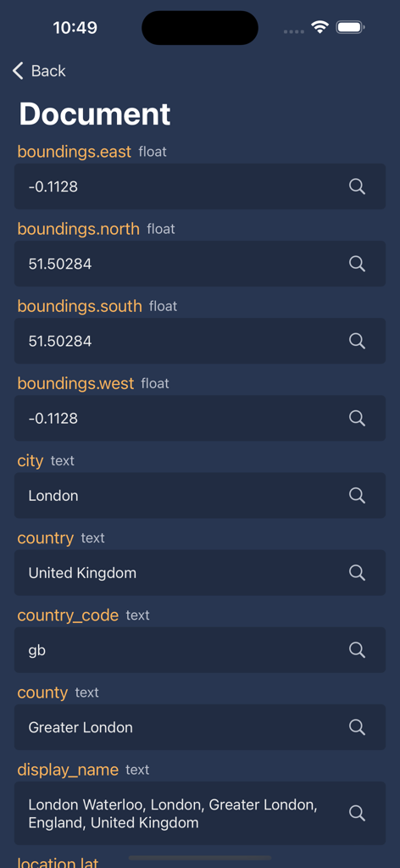Tap the search icon for country_code gb
Image resolution: width=400 pixels, height=868 pixels.
(x=357, y=650)
